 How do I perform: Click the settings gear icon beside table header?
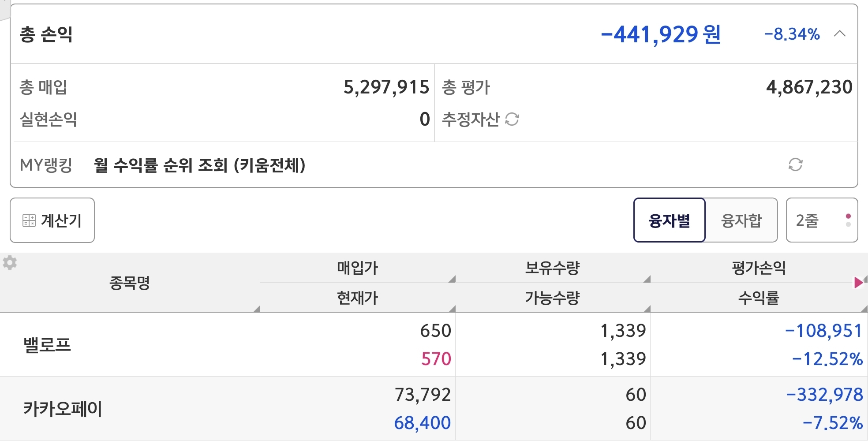point(10,263)
